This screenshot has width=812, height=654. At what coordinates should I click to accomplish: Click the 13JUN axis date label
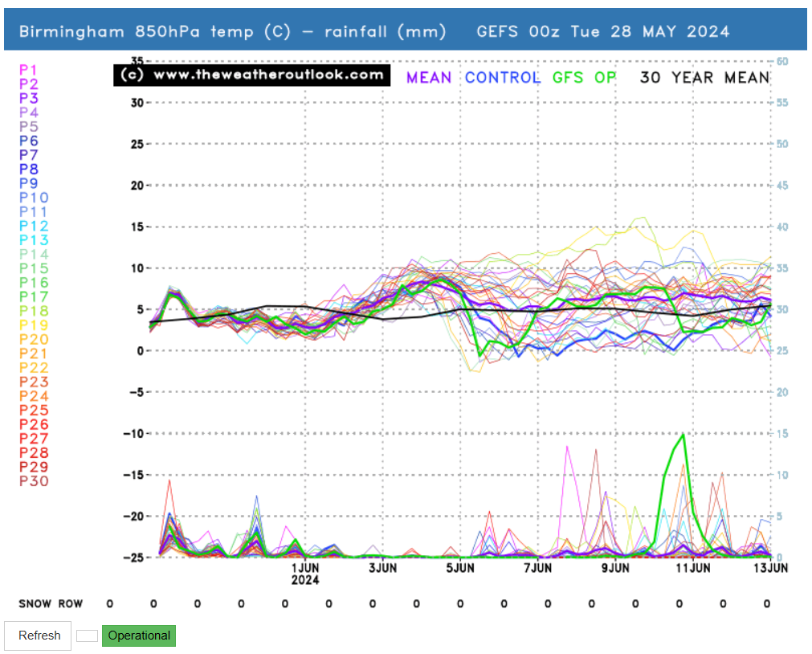tap(770, 568)
